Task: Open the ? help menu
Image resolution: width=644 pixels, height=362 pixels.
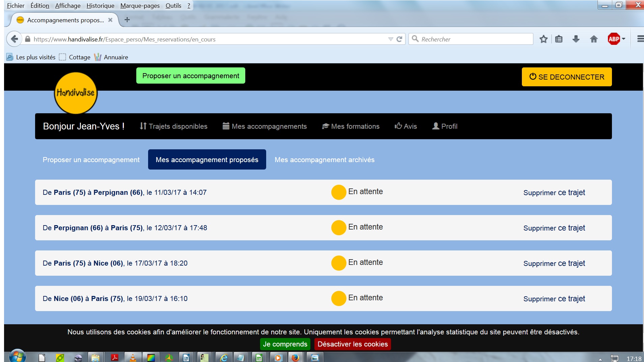Action: (189, 5)
